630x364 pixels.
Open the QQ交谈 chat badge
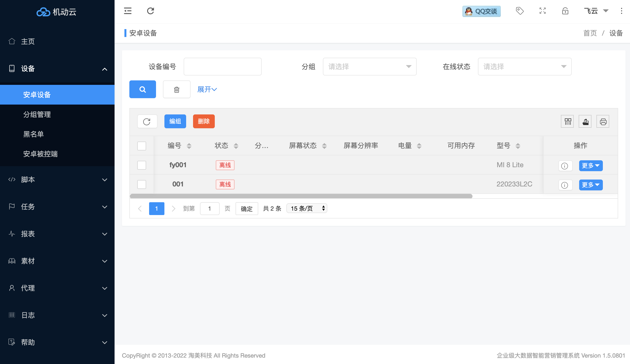[481, 11]
